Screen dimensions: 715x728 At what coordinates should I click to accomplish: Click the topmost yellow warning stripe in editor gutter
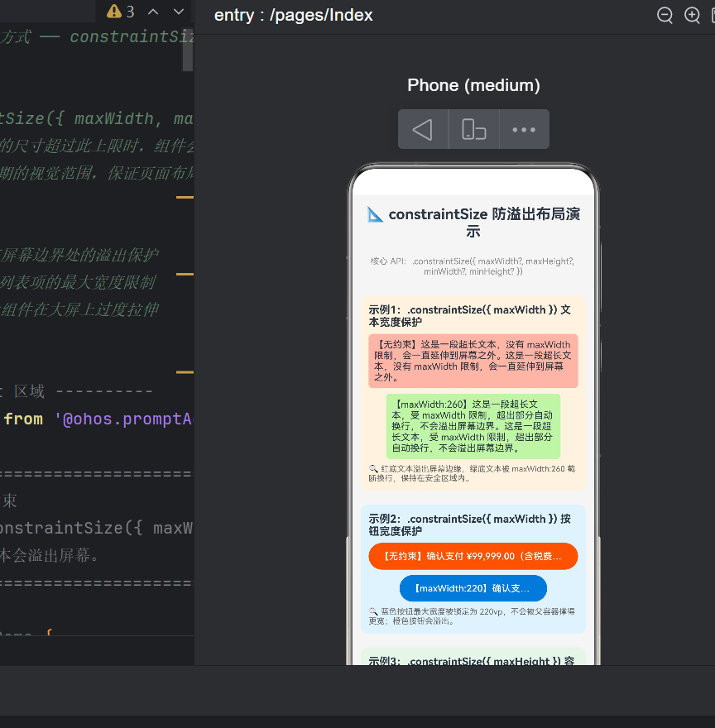[185, 198]
